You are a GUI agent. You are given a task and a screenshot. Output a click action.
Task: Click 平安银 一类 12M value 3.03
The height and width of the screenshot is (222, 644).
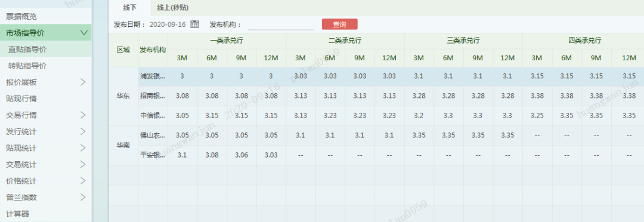tap(271, 155)
